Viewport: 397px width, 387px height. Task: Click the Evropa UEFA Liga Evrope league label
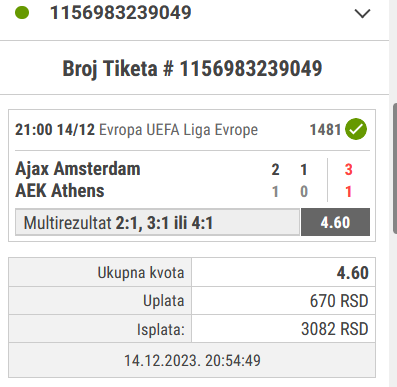(179, 130)
